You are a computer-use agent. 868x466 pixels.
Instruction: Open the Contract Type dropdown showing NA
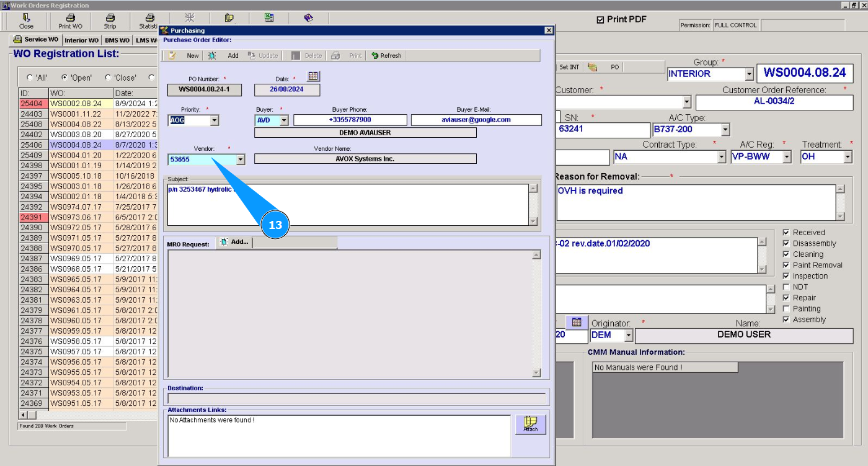pos(721,157)
